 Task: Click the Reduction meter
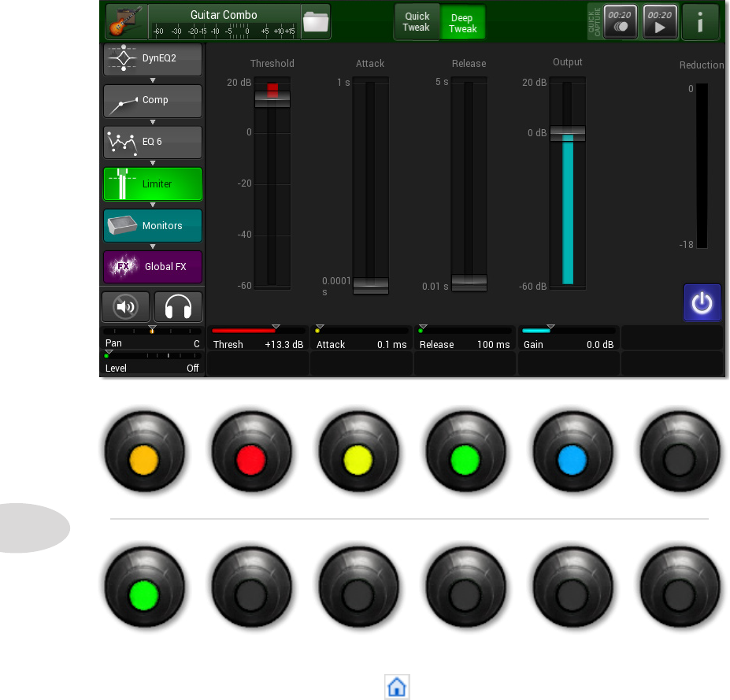pyautogui.click(x=702, y=165)
